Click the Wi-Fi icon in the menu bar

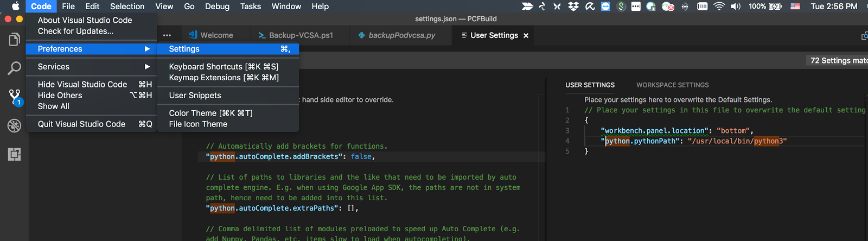(719, 7)
